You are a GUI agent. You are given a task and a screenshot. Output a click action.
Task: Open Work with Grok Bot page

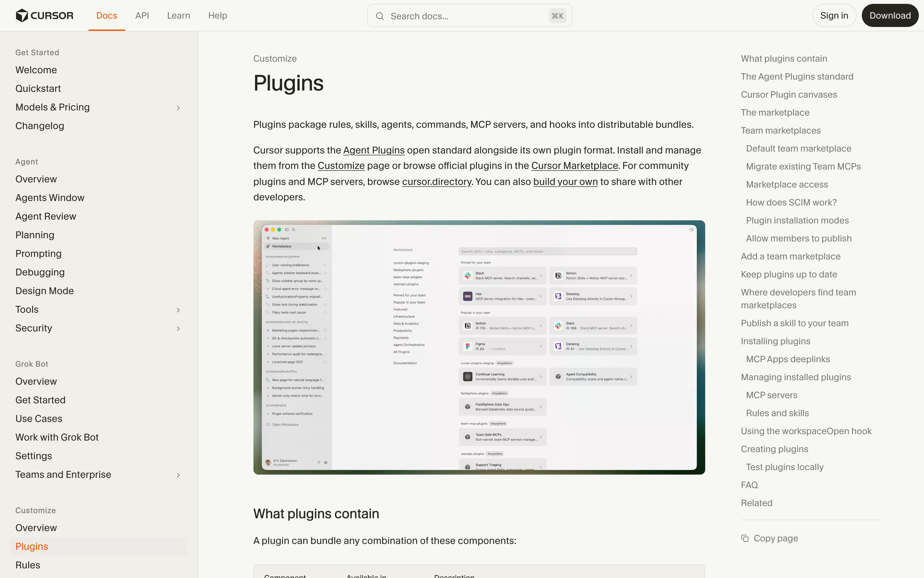tap(57, 437)
